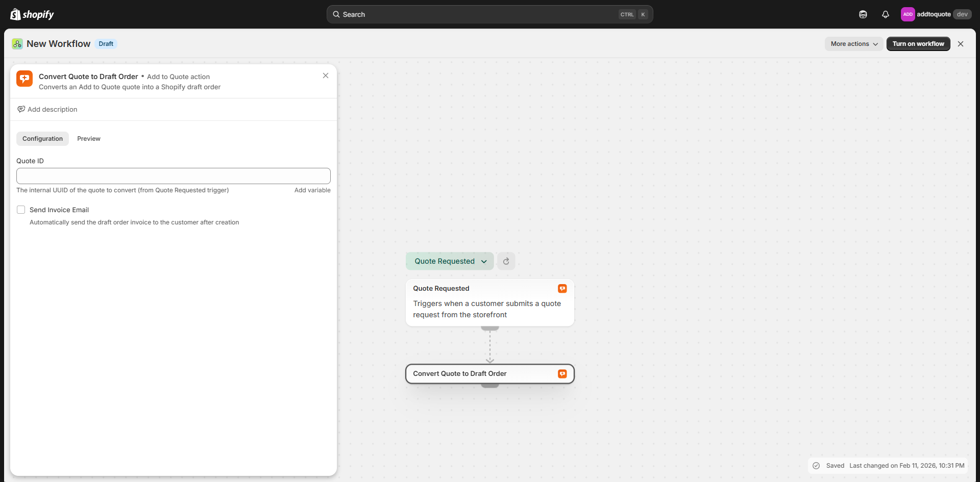Open the notification bell
980x482 pixels.
coord(886,14)
